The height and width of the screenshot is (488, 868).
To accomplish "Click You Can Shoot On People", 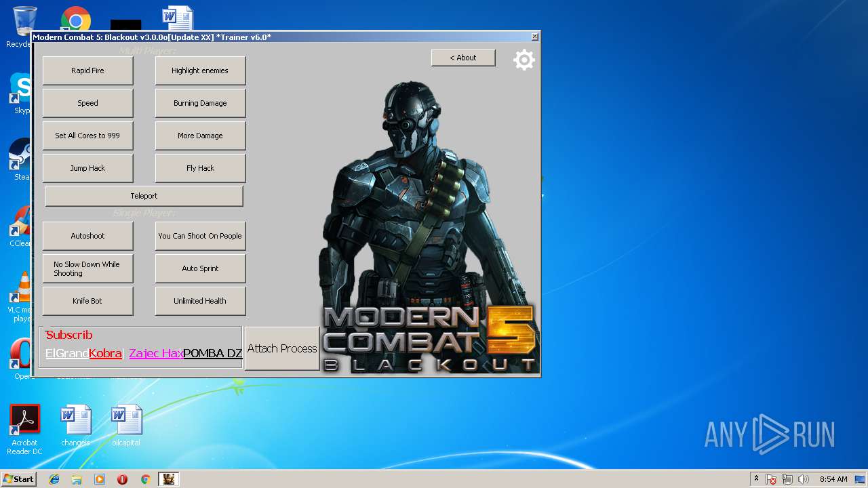I will point(200,236).
